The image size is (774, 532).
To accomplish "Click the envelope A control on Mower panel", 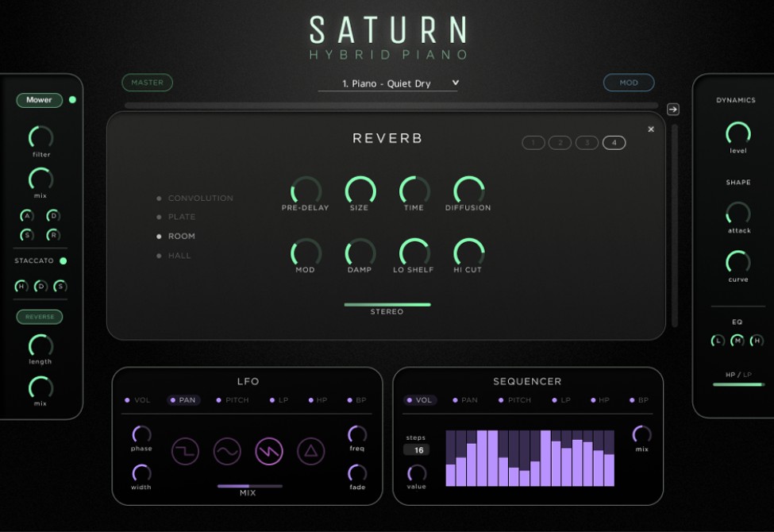I will [27, 216].
